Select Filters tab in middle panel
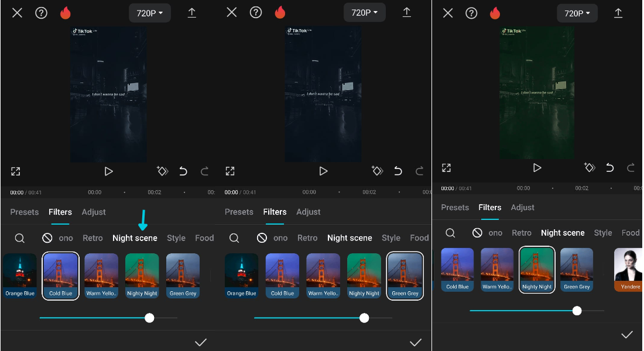The image size is (644, 351). click(x=275, y=212)
